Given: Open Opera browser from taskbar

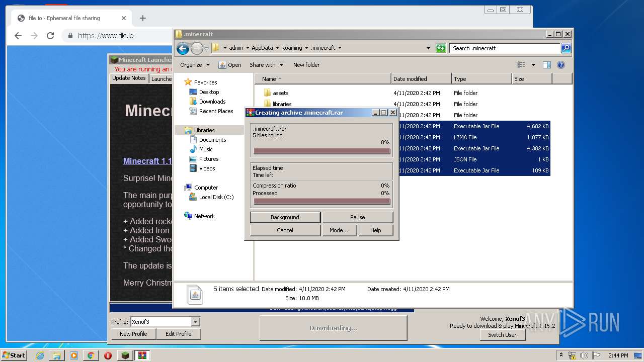Looking at the screenshot, I should point(108,355).
